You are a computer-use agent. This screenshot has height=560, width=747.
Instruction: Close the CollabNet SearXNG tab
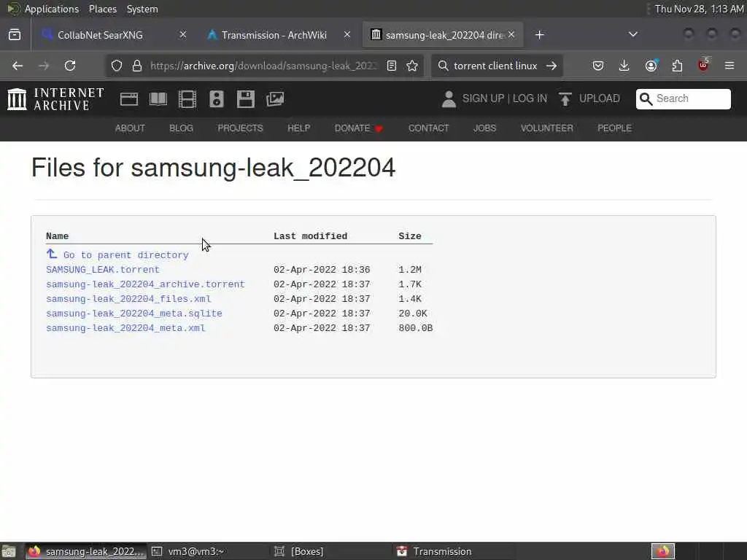183,34
